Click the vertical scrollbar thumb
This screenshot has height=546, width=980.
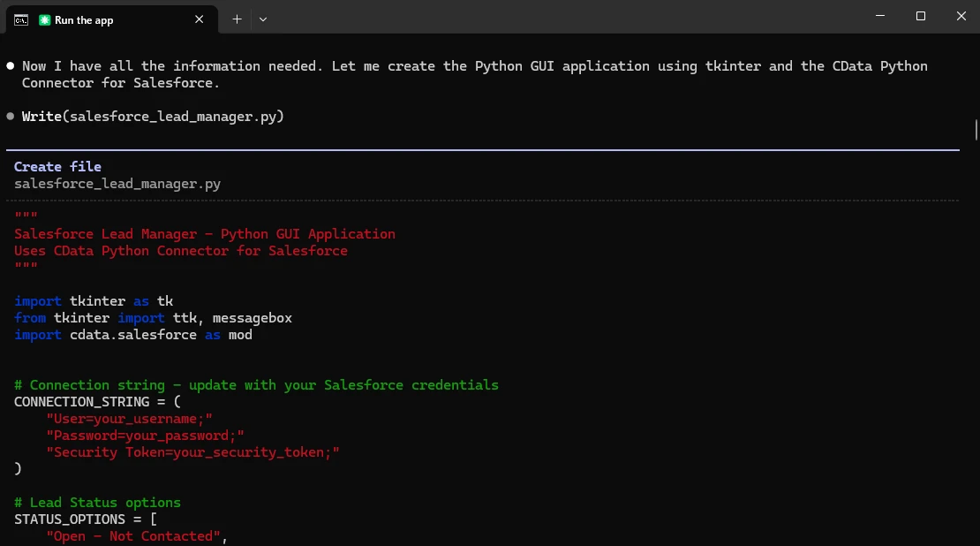976,130
